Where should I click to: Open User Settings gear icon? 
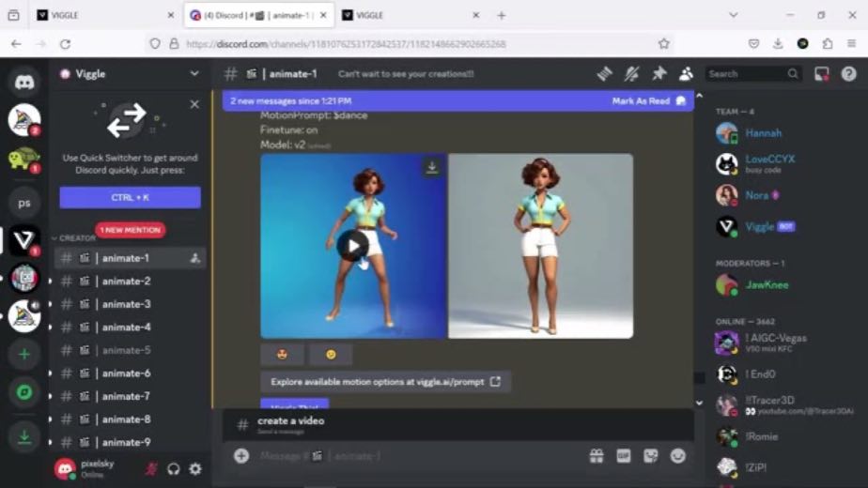coord(195,469)
